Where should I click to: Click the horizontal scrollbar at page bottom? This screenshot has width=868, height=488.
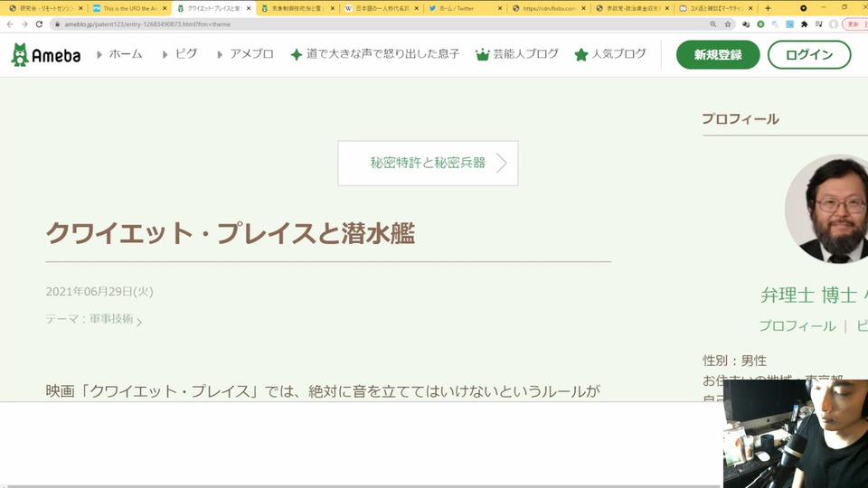pos(362,486)
